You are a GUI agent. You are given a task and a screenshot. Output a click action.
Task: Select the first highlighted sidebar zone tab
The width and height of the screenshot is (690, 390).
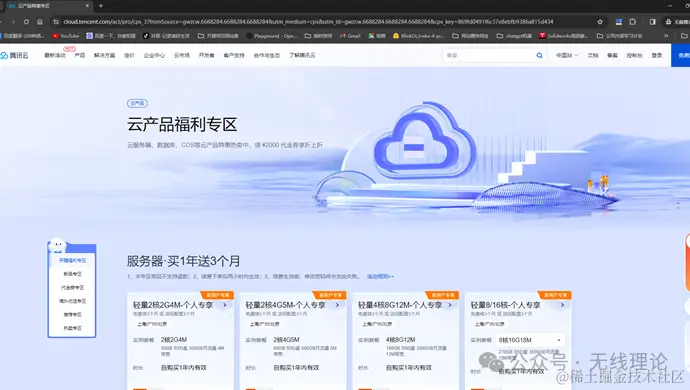(72, 261)
